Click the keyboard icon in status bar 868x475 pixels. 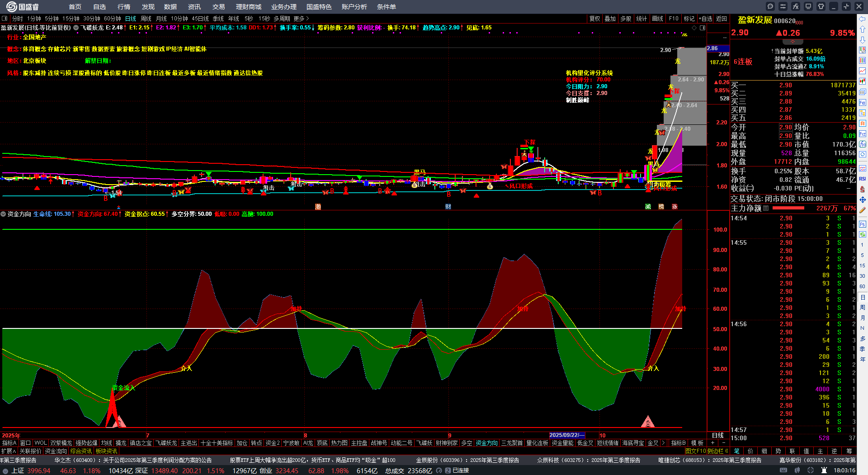pos(783,470)
